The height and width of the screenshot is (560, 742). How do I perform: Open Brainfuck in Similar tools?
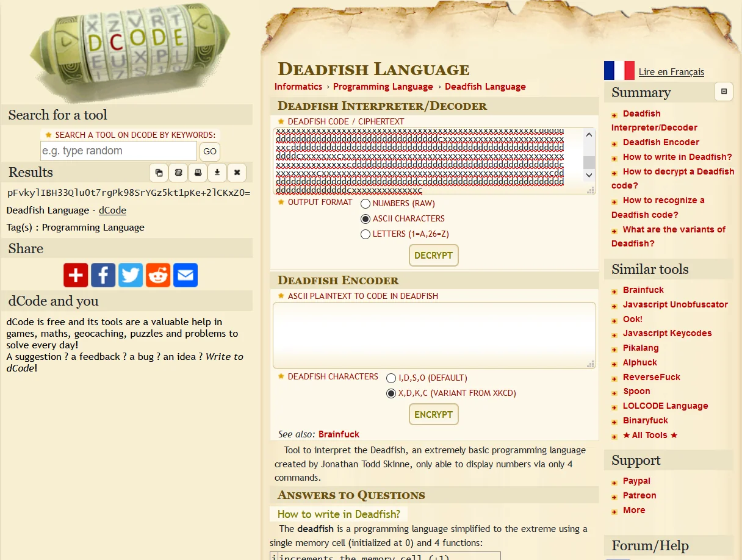click(x=643, y=290)
